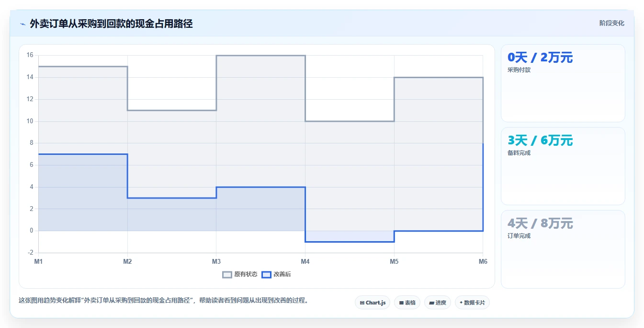Click the lightning icon beside the title
Image resolution: width=644 pixels, height=328 pixels.
pos(23,24)
